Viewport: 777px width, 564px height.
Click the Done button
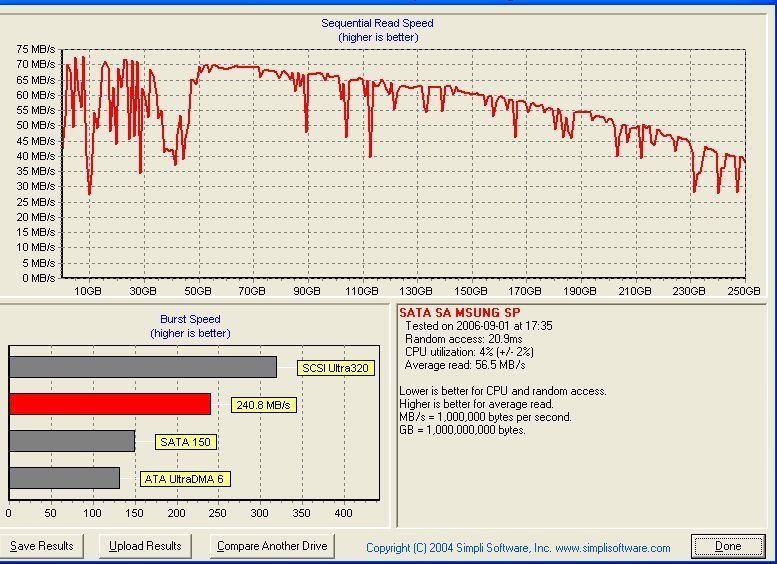click(x=728, y=546)
